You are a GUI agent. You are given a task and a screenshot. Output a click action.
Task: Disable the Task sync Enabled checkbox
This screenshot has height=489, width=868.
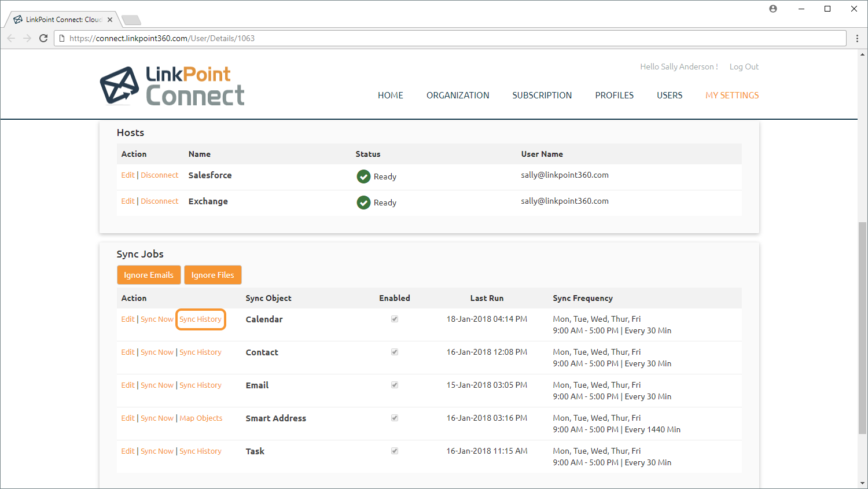pyautogui.click(x=395, y=451)
